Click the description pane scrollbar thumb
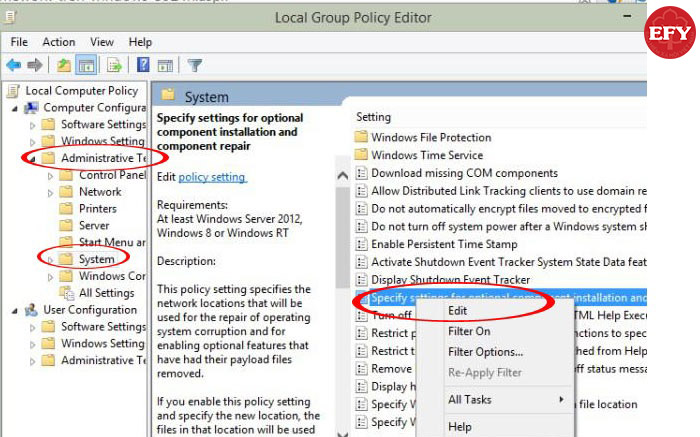The image size is (700, 437). point(342,238)
